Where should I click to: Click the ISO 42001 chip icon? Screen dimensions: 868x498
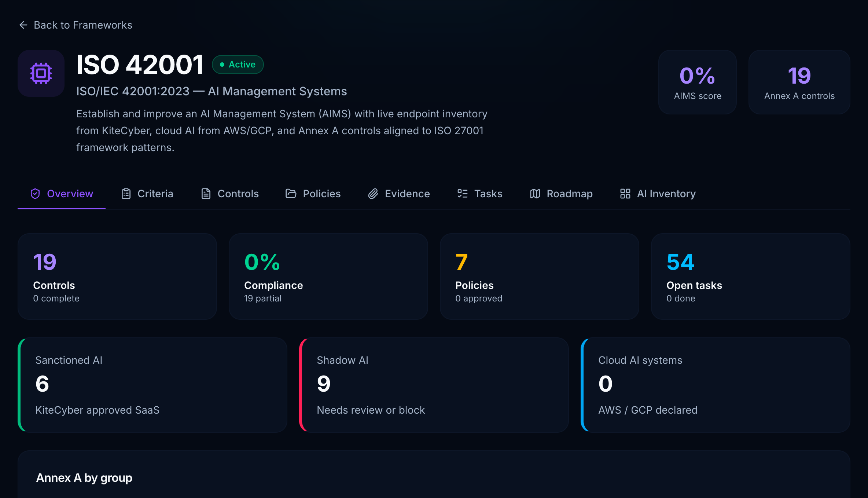coord(41,73)
